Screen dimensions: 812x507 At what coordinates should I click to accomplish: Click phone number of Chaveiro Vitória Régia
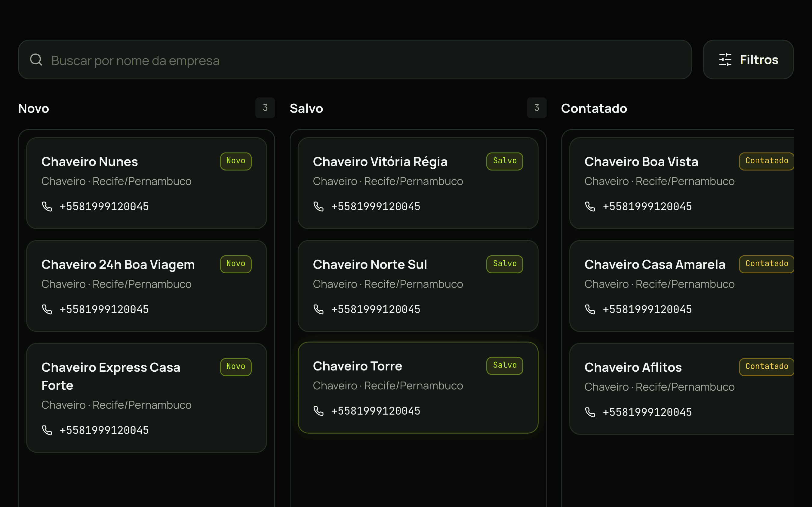376,206
